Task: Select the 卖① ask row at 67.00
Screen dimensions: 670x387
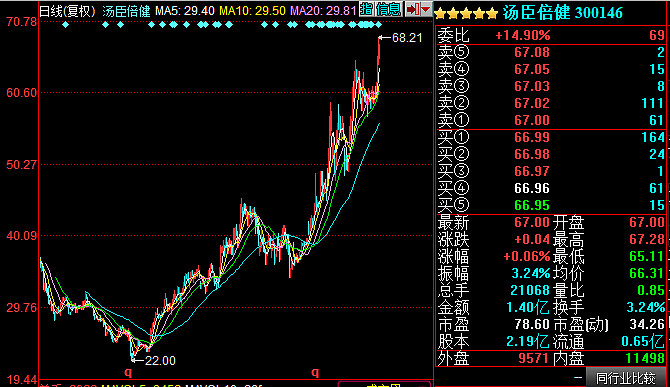Action: click(551, 120)
